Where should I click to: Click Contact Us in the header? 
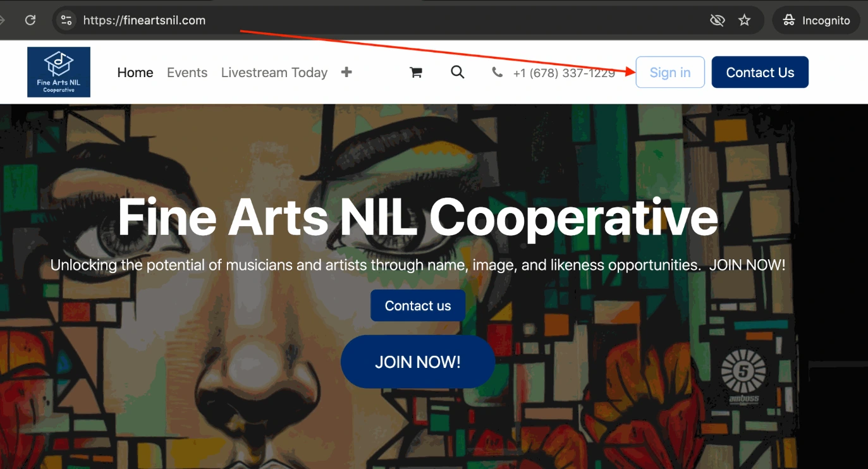pos(760,73)
